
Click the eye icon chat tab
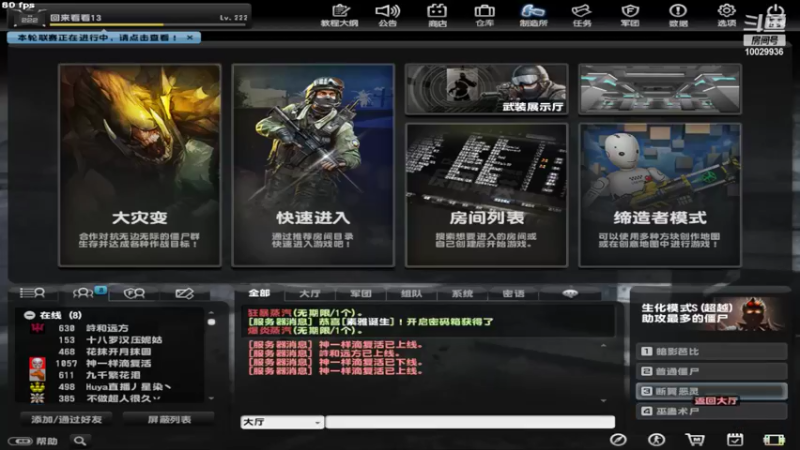pos(570,293)
